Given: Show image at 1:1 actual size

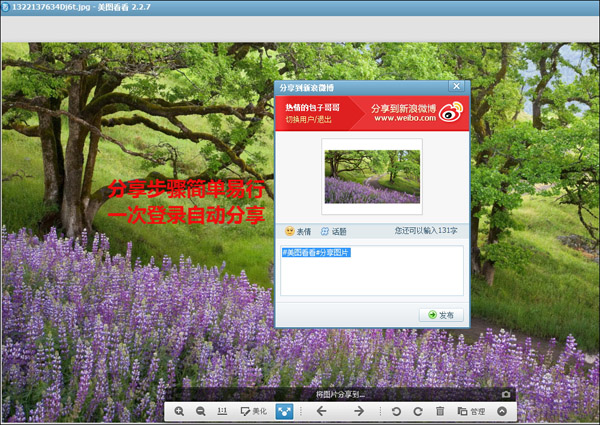Looking at the screenshot, I should pos(222,411).
